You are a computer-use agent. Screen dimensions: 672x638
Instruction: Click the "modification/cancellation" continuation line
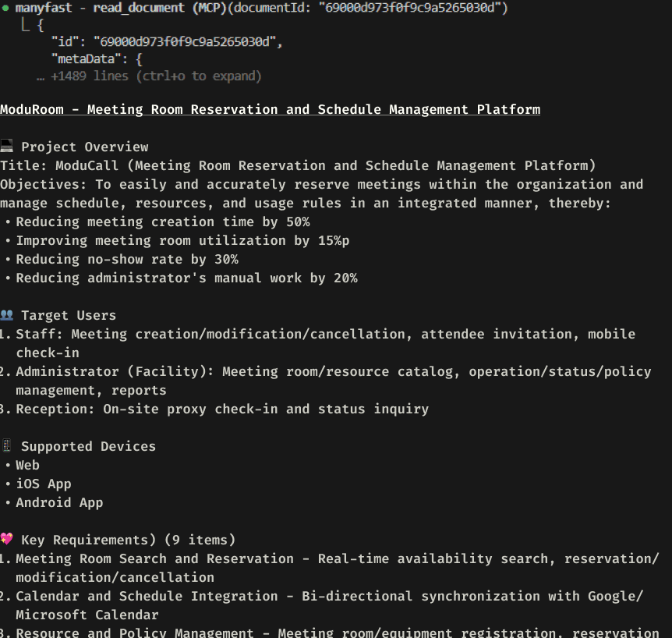point(115,577)
